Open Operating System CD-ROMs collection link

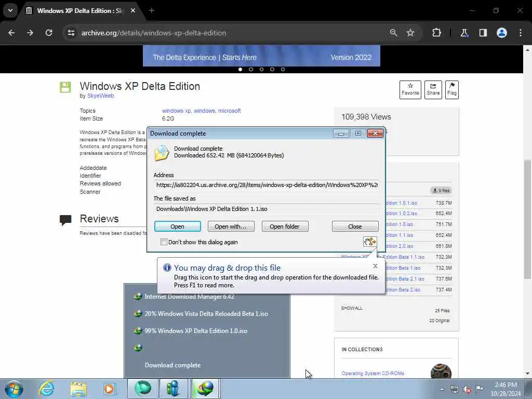(373, 373)
